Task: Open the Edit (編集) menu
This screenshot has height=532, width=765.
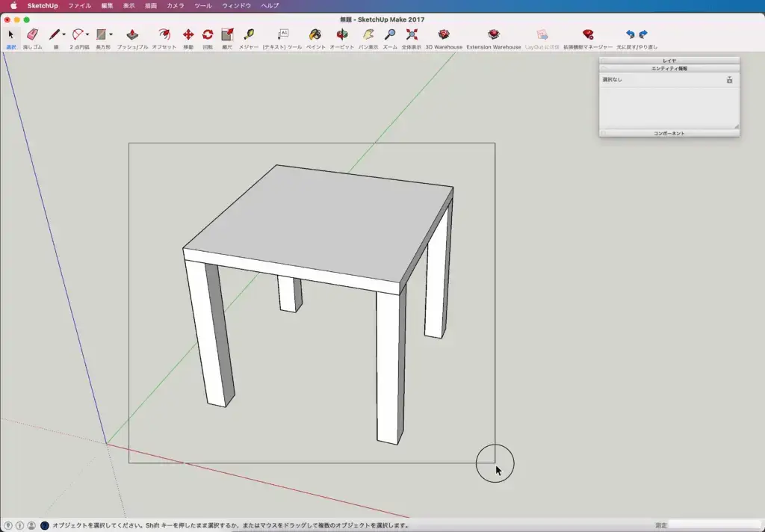Action: coord(108,6)
